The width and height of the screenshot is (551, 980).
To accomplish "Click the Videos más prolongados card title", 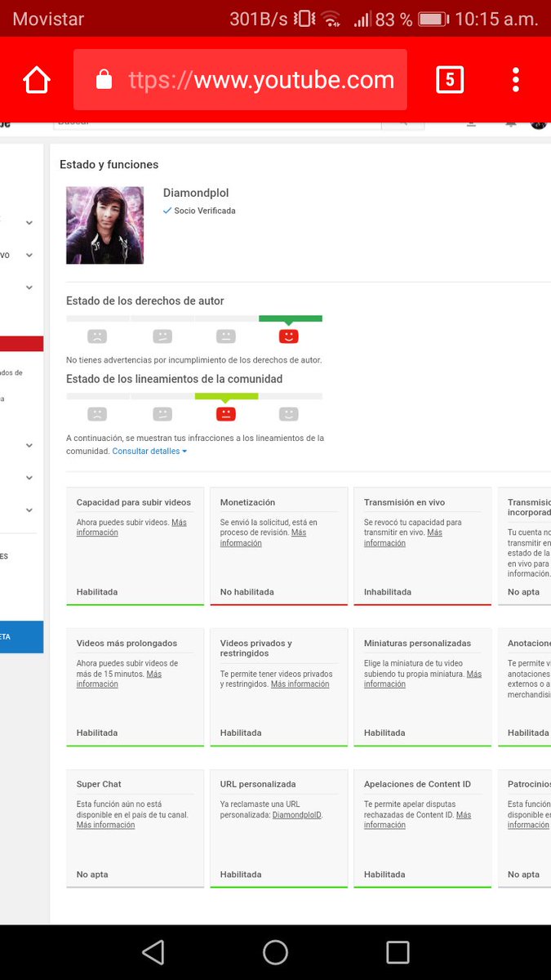I will click(127, 644).
